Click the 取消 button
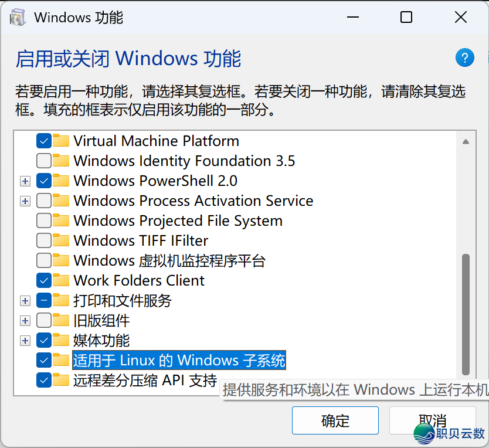Screen dimensions: 489x448 coord(432,420)
